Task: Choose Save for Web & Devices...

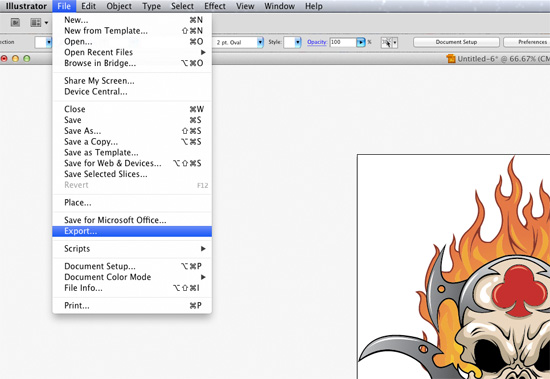Action: pos(132,163)
